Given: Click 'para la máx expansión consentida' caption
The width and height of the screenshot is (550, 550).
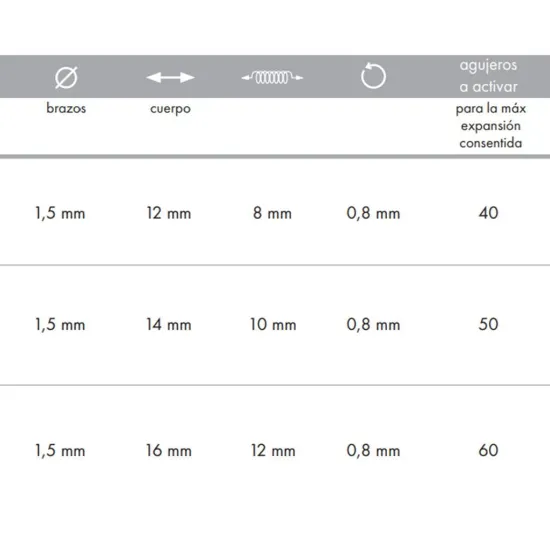Looking at the screenshot, I should (490, 126).
